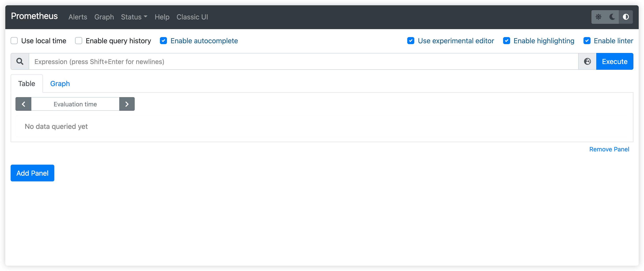644x271 pixels.
Task: Toggle the Use local time checkbox
Action: click(x=14, y=41)
